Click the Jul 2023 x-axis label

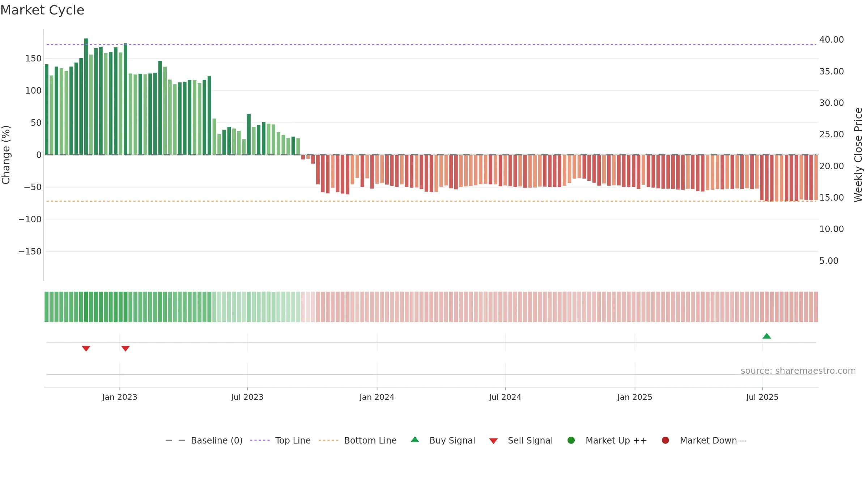(x=247, y=397)
